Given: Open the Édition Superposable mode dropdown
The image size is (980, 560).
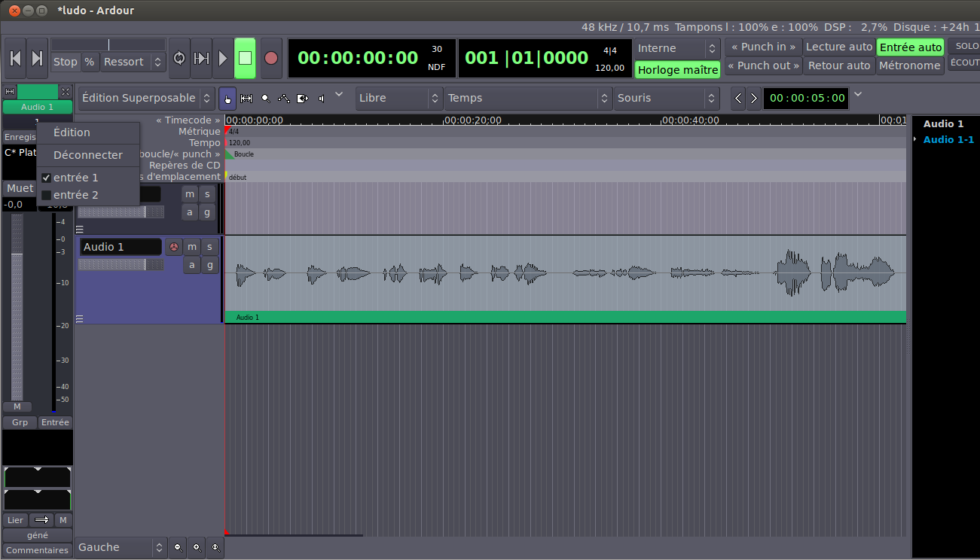Looking at the screenshot, I should [x=147, y=98].
